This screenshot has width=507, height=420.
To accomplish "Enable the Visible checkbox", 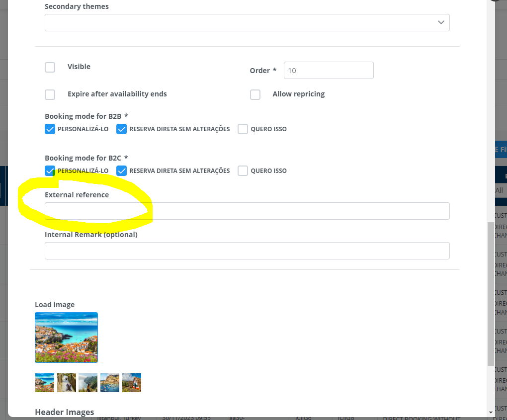I will [50, 67].
